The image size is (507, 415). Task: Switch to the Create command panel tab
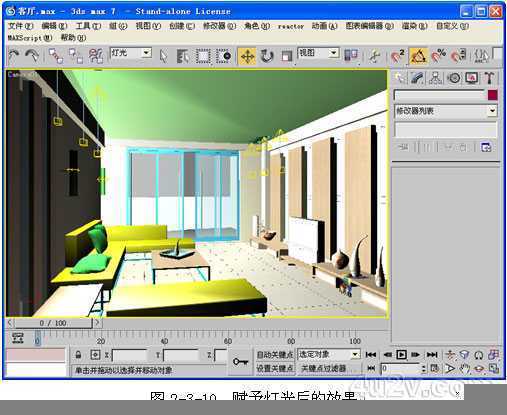(400, 78)
